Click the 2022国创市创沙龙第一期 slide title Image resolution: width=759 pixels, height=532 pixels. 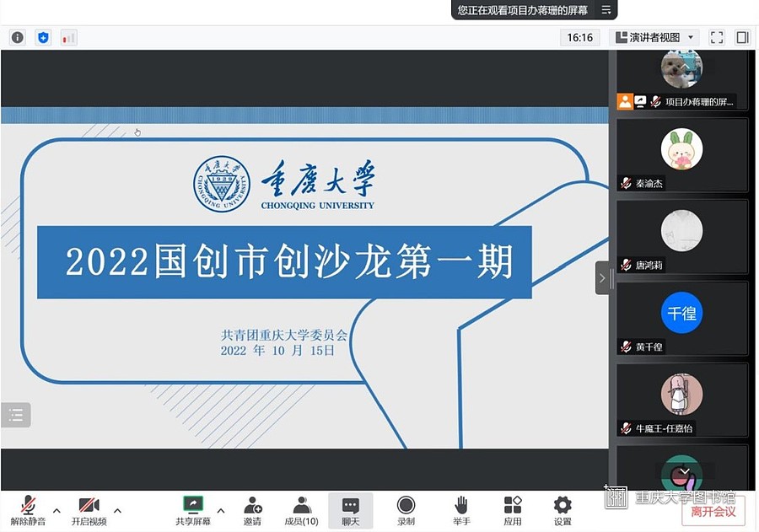289,262
